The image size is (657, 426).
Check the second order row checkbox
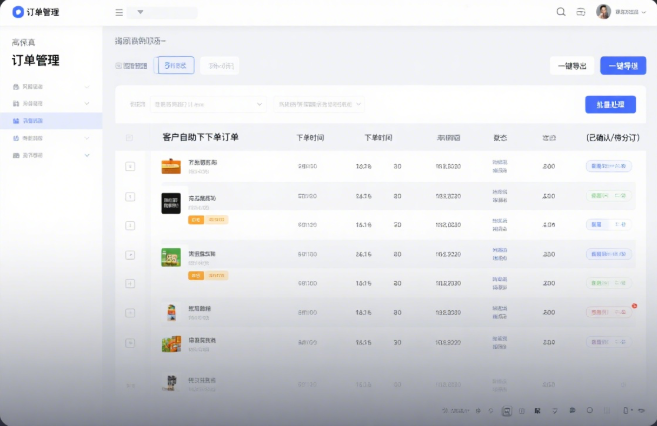(130, 196)
